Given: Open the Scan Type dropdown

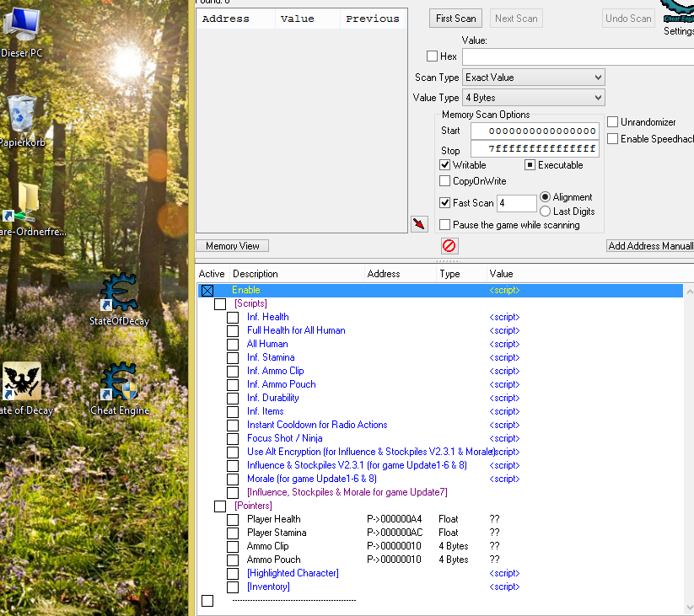Looking at the screenshot, I should point(533,78).
